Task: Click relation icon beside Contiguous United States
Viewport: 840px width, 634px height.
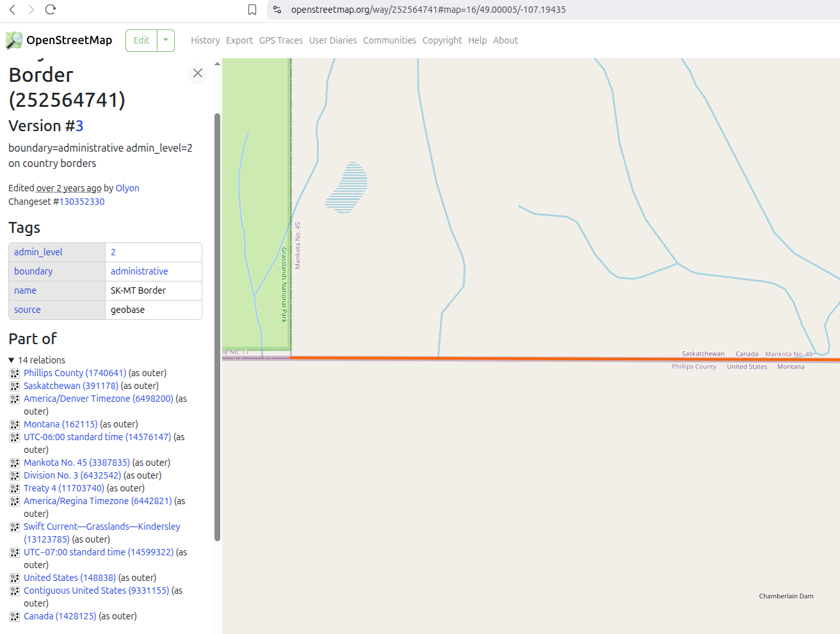Action: click(15, 590)
